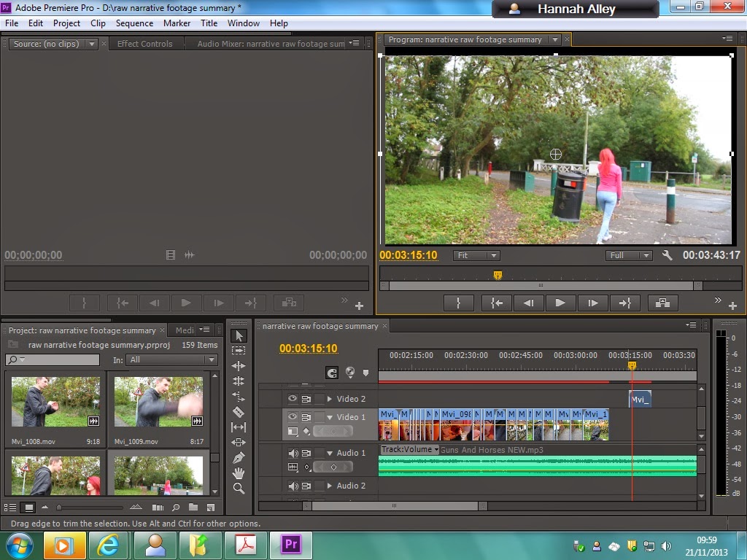Open Program monitor settings wrench
The image size is (747, 560).
tap(667, 255)
